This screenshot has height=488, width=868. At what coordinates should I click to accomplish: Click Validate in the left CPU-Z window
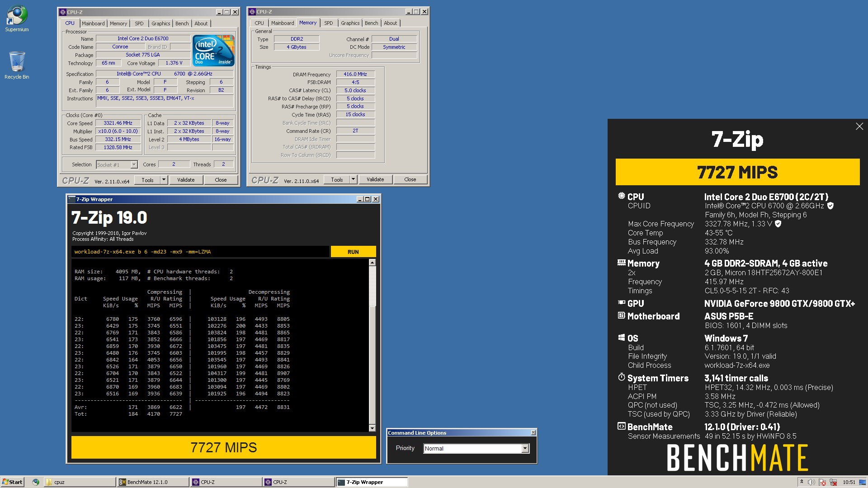click(x=186, y=180)
